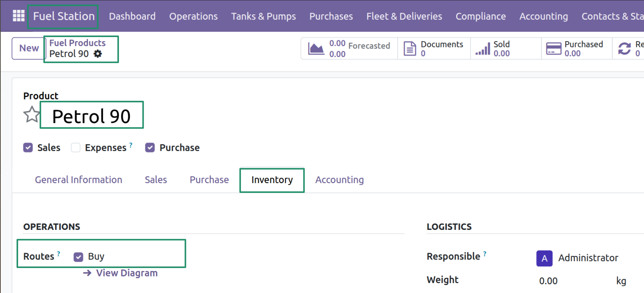
Task: Click the Forecasted area chart icon
Action: pos(316,48)
